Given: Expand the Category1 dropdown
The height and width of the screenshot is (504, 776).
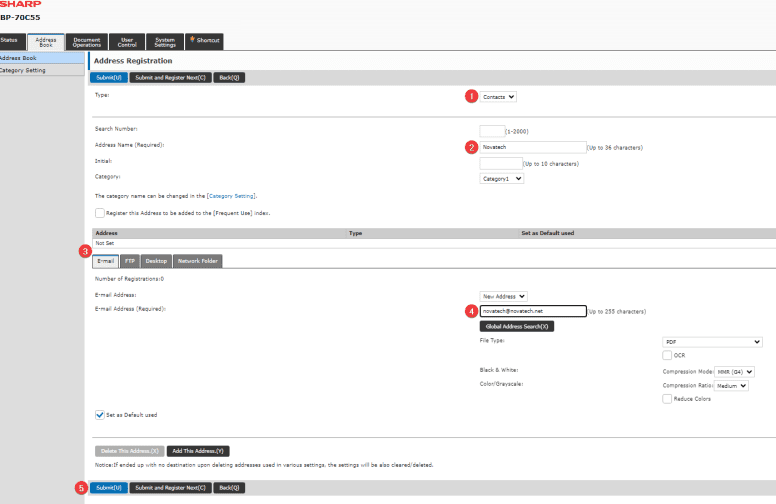Looking at the screenshot, I should [501, 178].
